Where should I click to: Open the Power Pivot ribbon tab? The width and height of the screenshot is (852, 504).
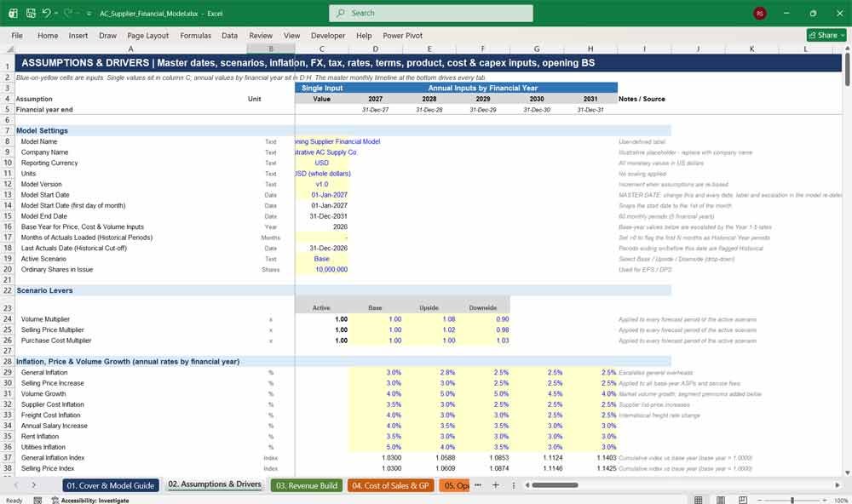(x=402, y=35)
